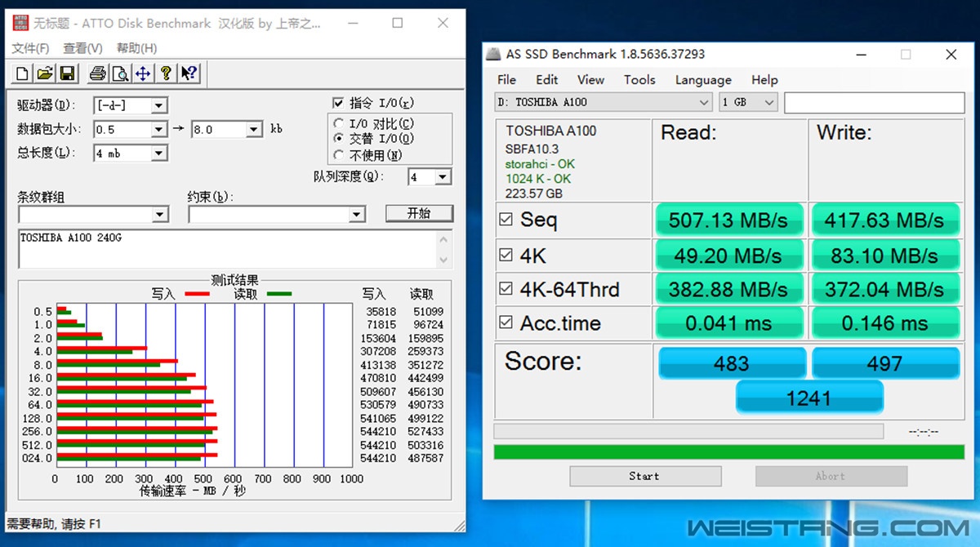
Task: Uncheck the 4K test checkbox
Action: click(506, 256)
